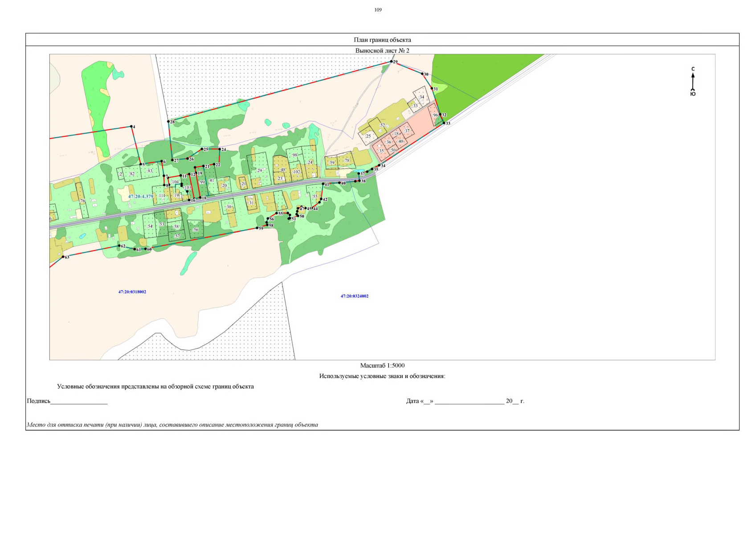Click cadastral quarter label 47:20:0324002

pos(355,296)
